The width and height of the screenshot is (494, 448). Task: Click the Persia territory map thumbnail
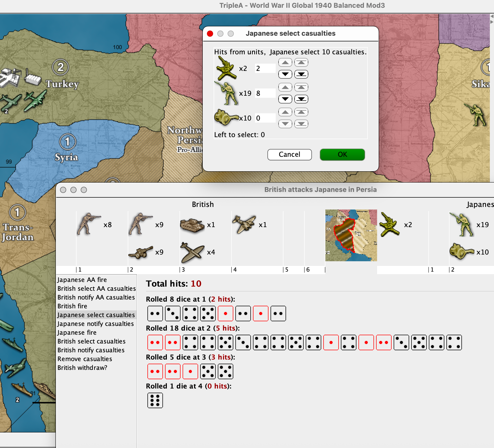351,235
